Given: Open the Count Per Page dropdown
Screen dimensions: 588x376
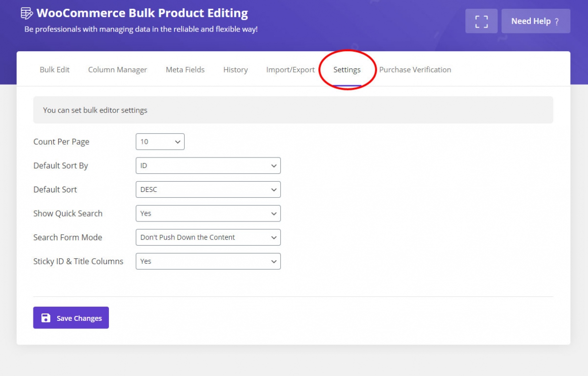Looking at the screenshot, I should tap(160, 141).
